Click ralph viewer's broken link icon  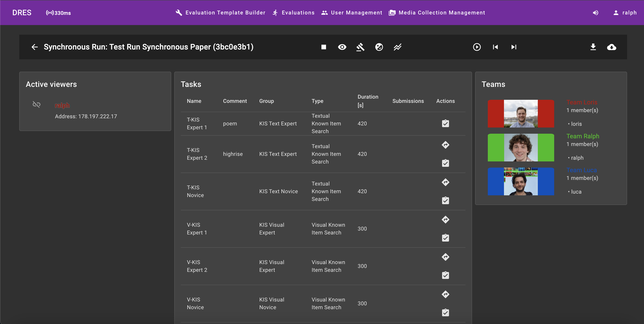pos(37,104)
